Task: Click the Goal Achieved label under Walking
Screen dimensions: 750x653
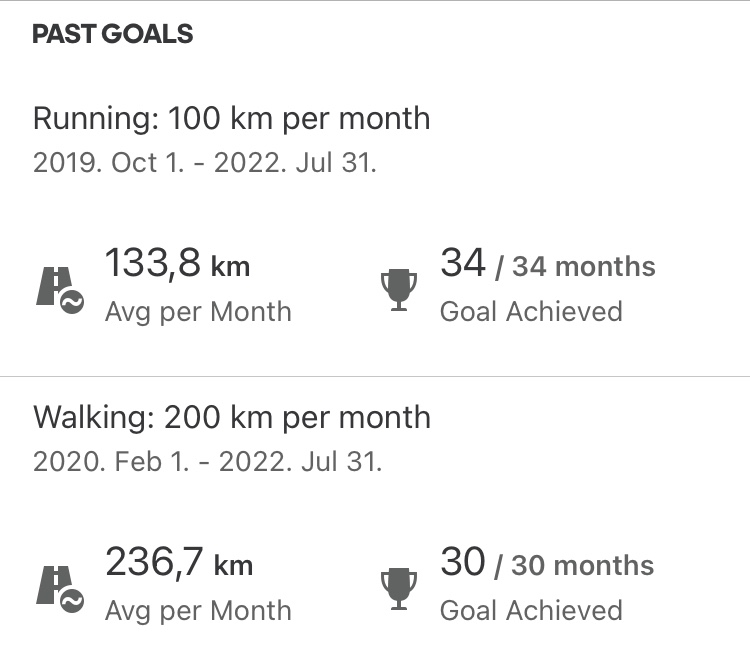Action: click(x=531, y=610)
